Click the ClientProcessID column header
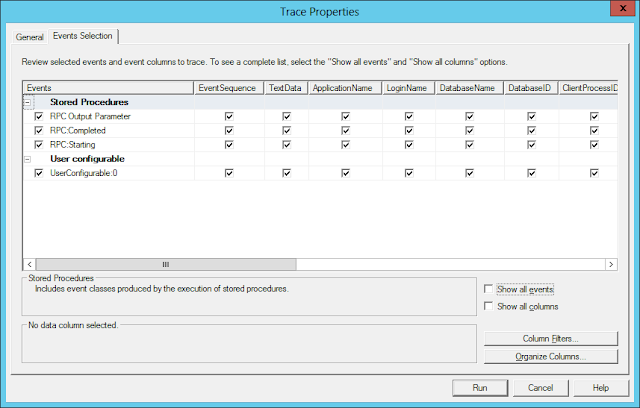This screenshot has height=408, width=640. click(588, 88)
